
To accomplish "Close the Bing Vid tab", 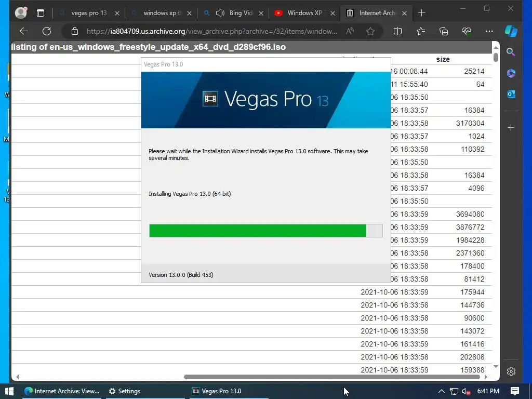I will pos(261,13).
